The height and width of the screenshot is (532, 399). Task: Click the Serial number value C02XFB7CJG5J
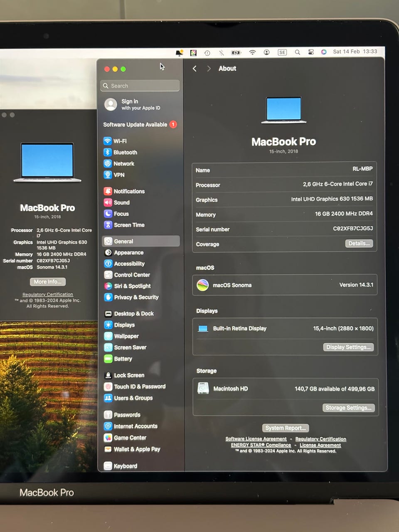[x=353, y=228]
